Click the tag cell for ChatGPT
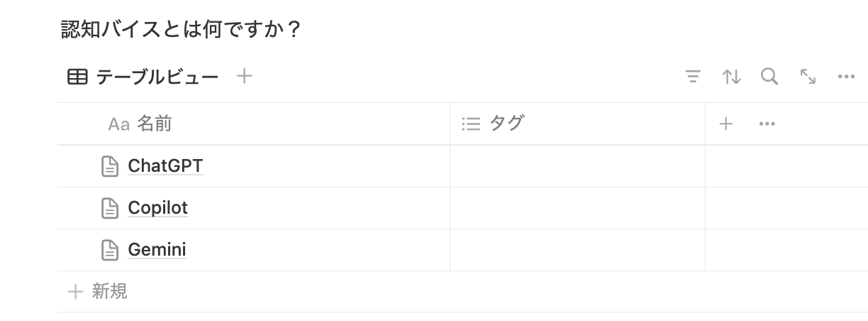The width and height of the screenshot is (868, 321). coord(577,166)
